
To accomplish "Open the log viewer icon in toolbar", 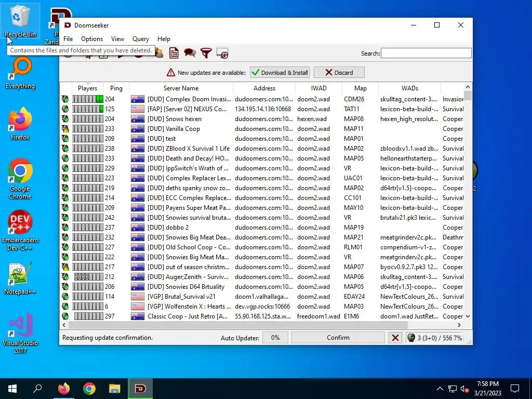I will [x=174, y=54].
